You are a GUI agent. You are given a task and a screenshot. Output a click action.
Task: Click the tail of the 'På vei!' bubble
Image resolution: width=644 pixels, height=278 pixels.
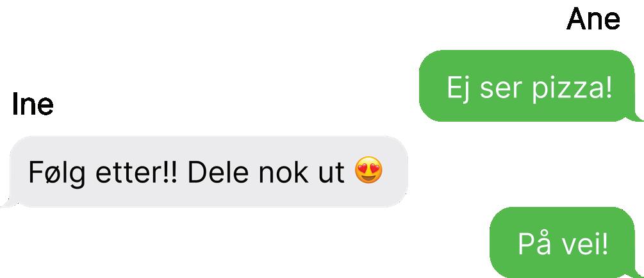tap(634, 274)
